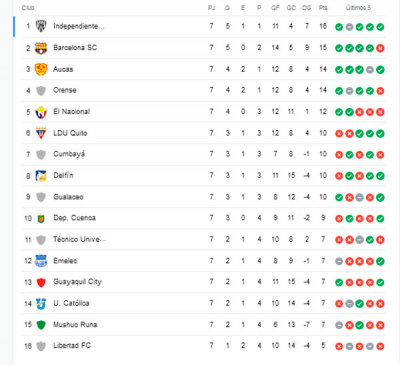Click the Mushuc Runa green shield
Image resolution: width=400 pixels, height=365 pixels.
[41, 325]
